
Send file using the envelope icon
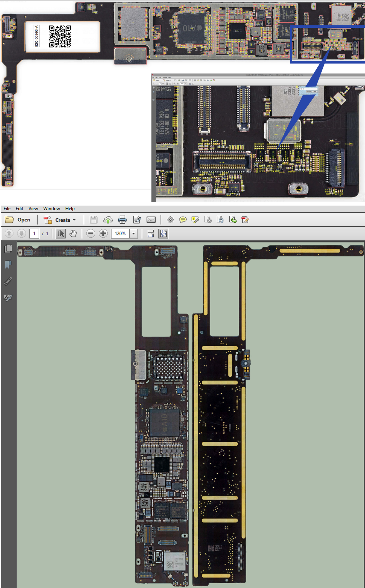[151, 220]
